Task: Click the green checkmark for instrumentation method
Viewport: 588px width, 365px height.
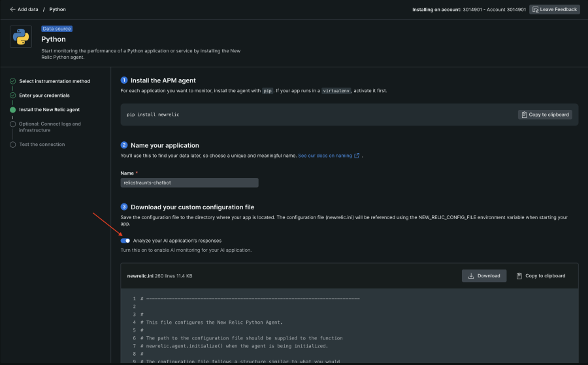Action: click(12, 81)
